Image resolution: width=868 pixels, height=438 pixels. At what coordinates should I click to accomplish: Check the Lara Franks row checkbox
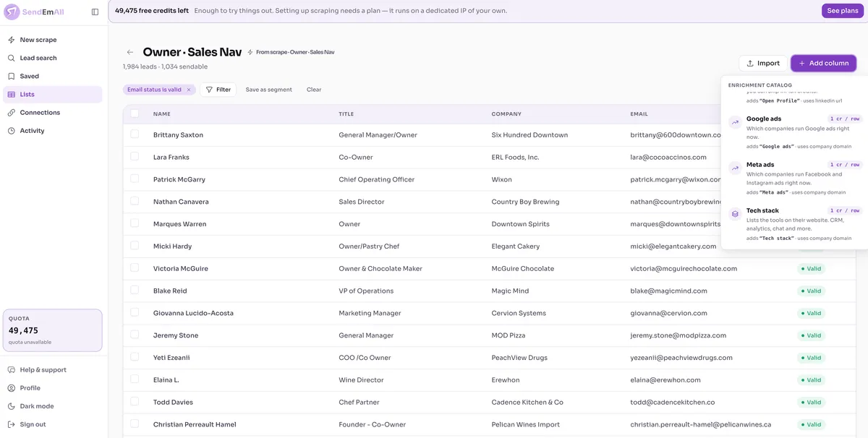135,157
